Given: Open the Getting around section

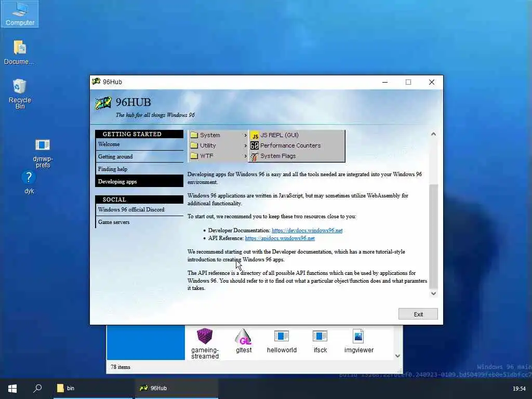Looking at the screenshot, I should [139, 157].
